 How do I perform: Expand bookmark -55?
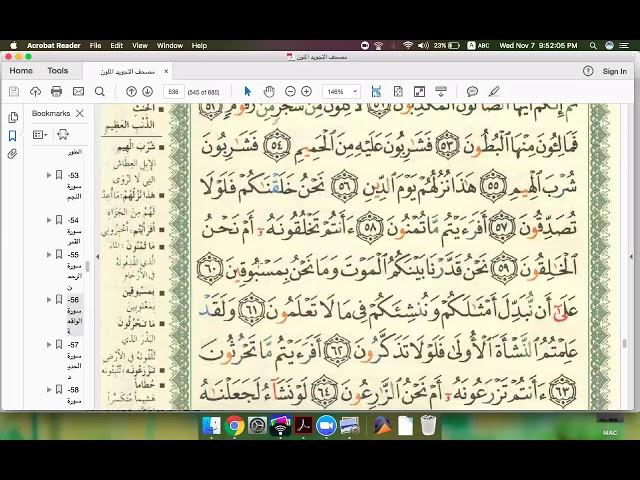(x=49, y=255)
